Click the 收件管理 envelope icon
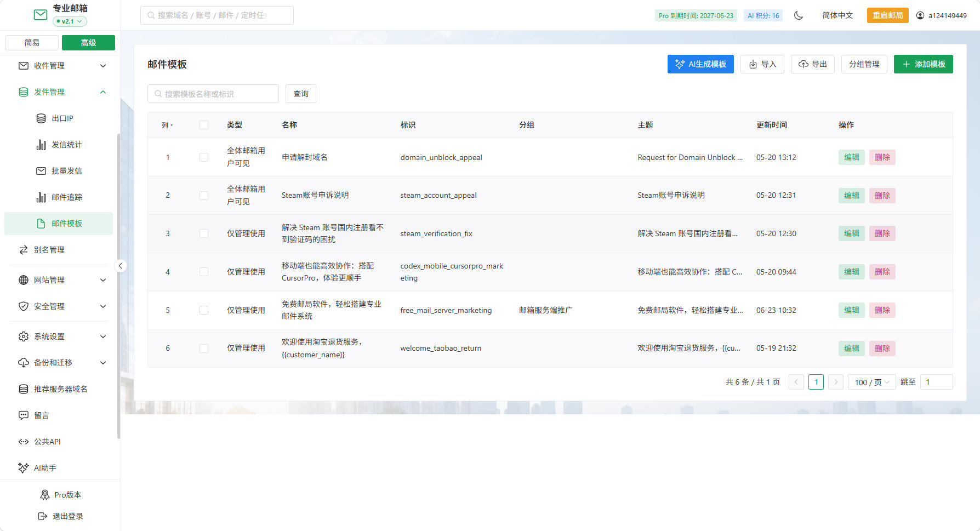 [24, 66]
